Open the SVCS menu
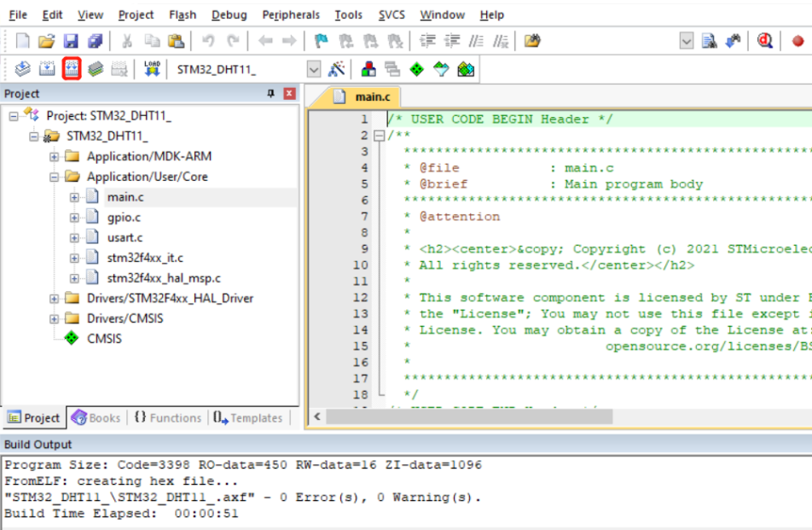This screenshot has width=812, height=530. coord(391,15)
